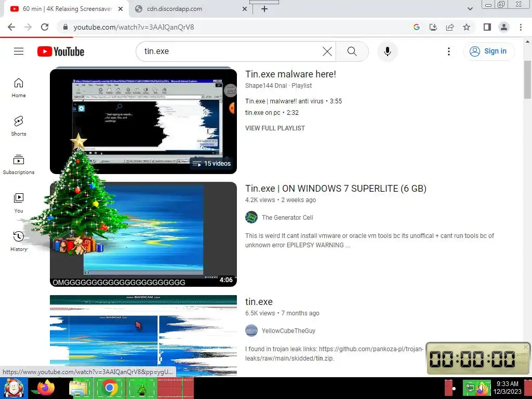Open the YouTube hamburger guide menu

click(19, 51)
